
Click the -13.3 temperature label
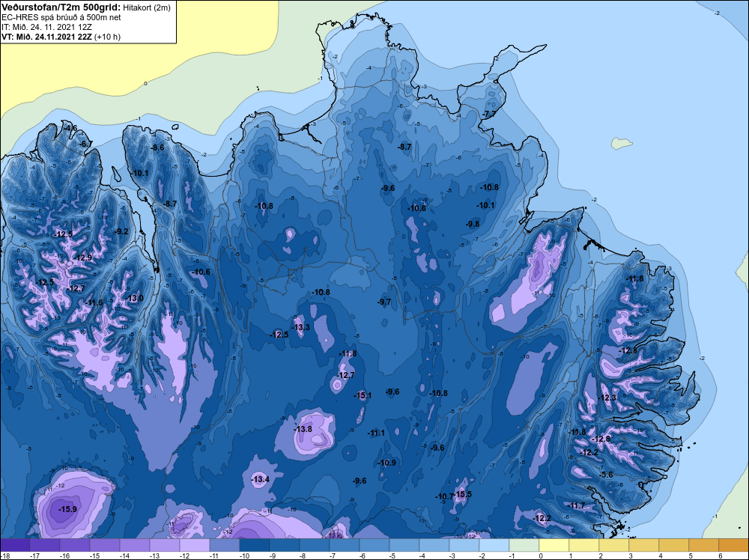[x=300, y=327]
